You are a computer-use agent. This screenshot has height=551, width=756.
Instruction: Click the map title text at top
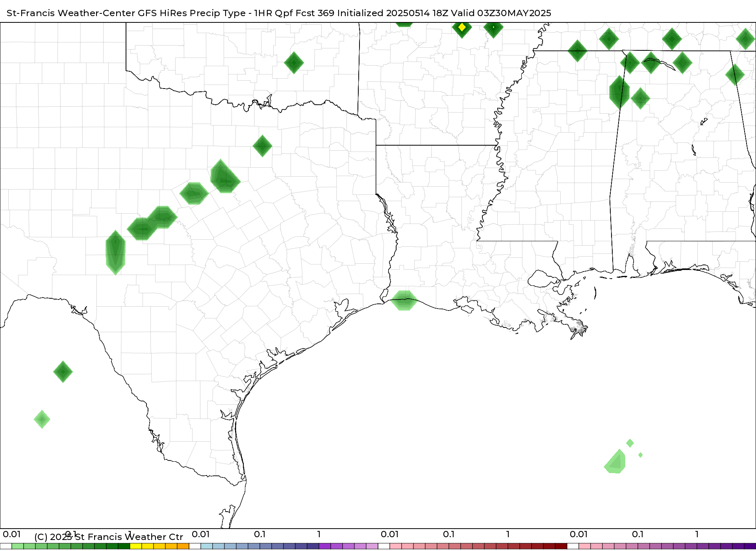pos(279,13)
